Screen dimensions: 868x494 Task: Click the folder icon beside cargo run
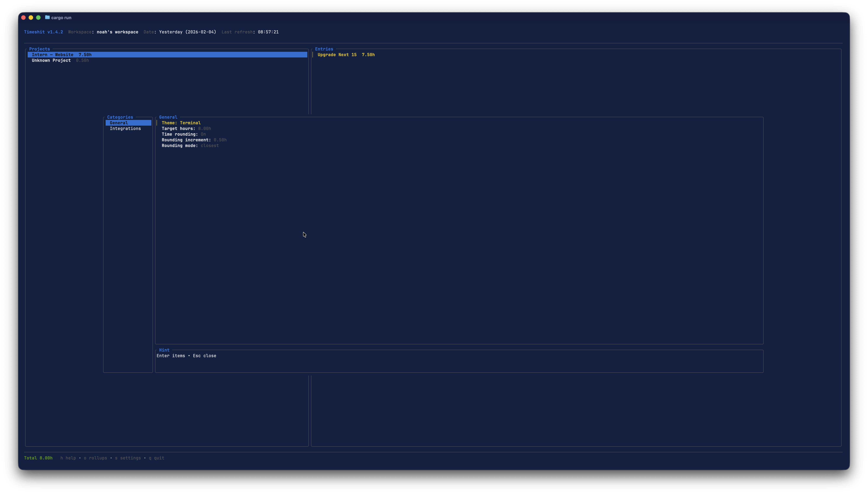pyautogui.click(x=47, y=17)
